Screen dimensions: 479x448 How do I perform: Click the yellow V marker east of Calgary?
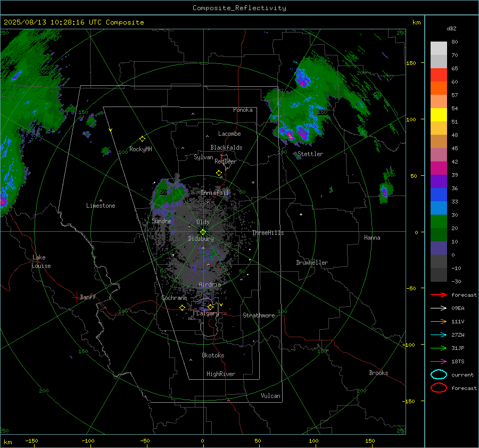point(221,305)
